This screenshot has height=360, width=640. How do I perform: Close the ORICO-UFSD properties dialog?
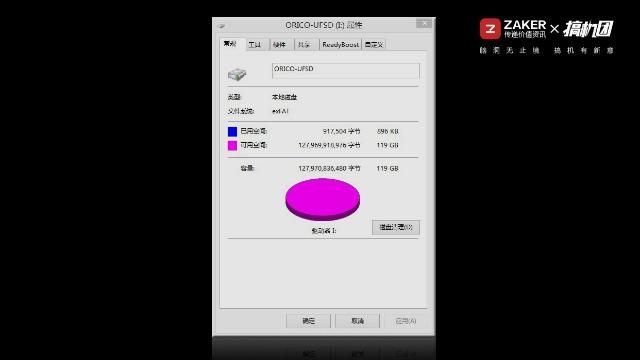coord(424,23)
